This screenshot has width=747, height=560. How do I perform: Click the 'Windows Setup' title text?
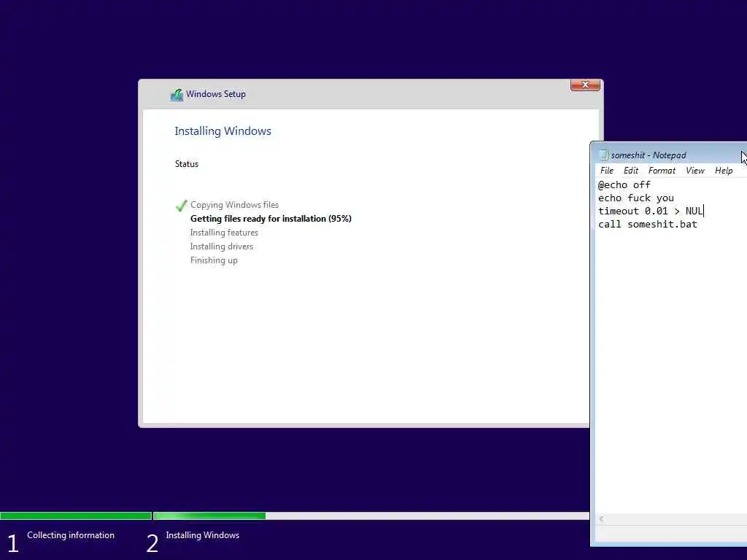pos(216,94)
